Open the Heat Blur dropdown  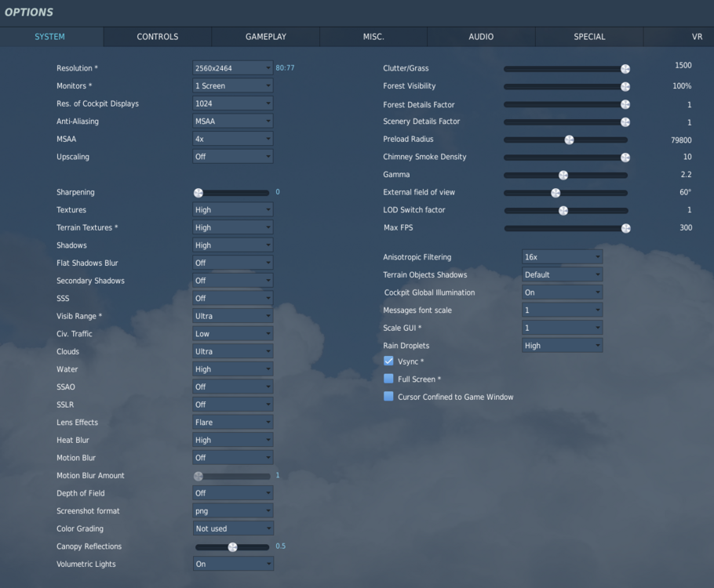(233, 440)
